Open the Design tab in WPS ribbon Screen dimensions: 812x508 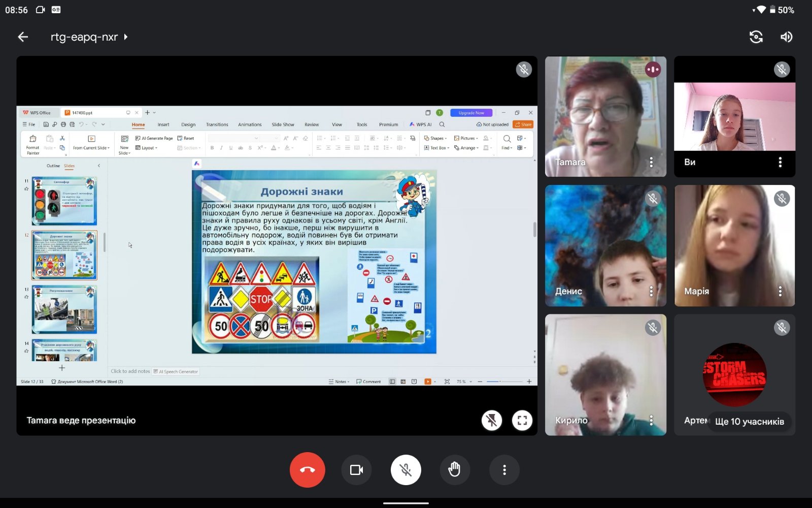coord(188,124)
